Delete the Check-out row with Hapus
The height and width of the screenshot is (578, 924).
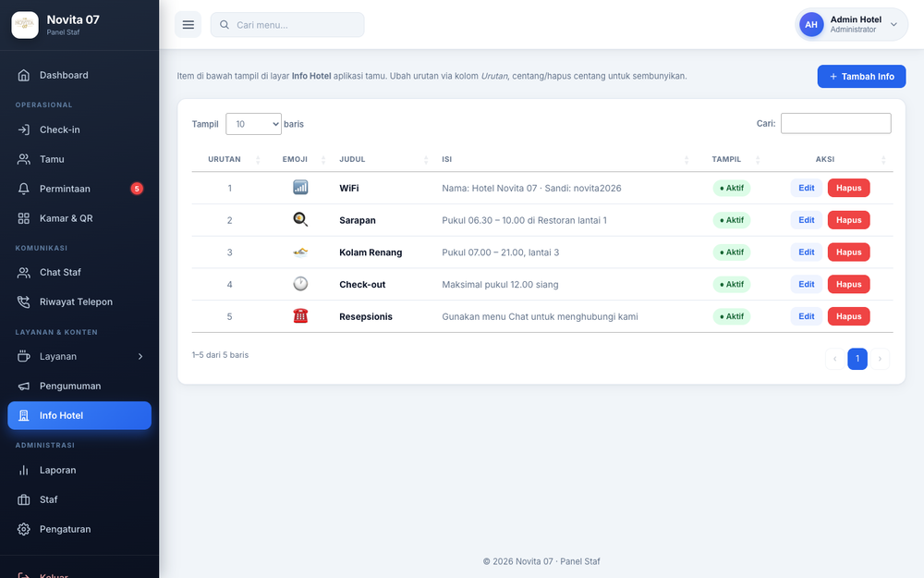pyautogui.click(x=848, y=284)
